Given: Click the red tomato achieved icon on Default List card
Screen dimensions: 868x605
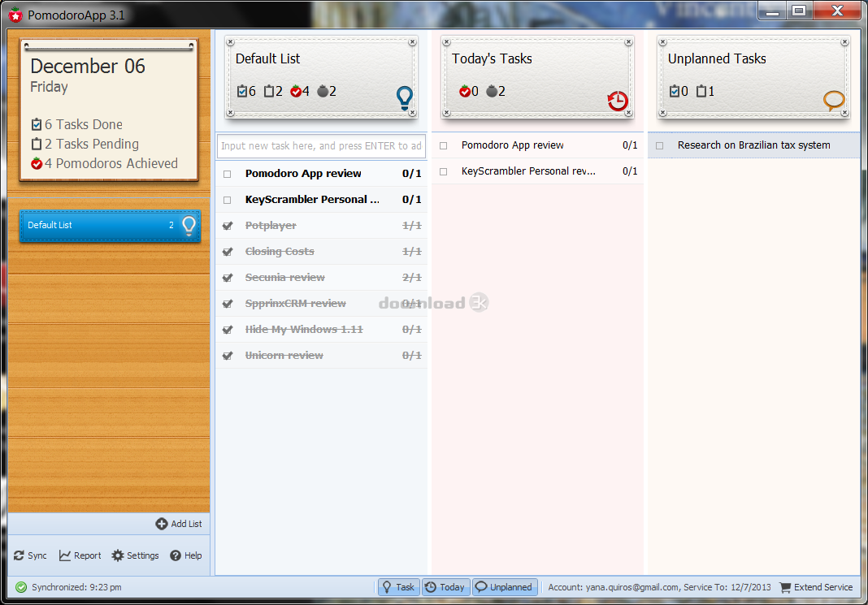Looking at the screenshot, I should (296, 91).
